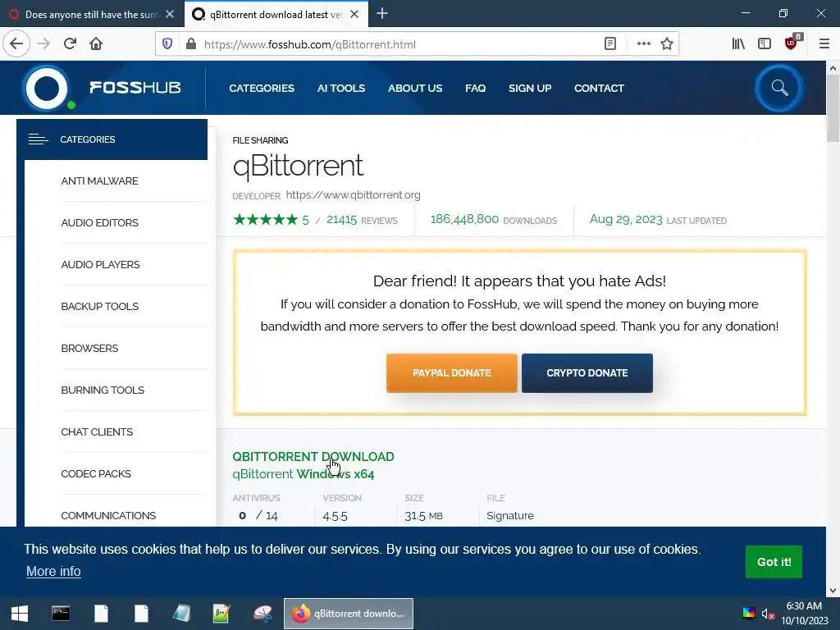Open the Notepad++ taskbar icon

coord(221,614)
